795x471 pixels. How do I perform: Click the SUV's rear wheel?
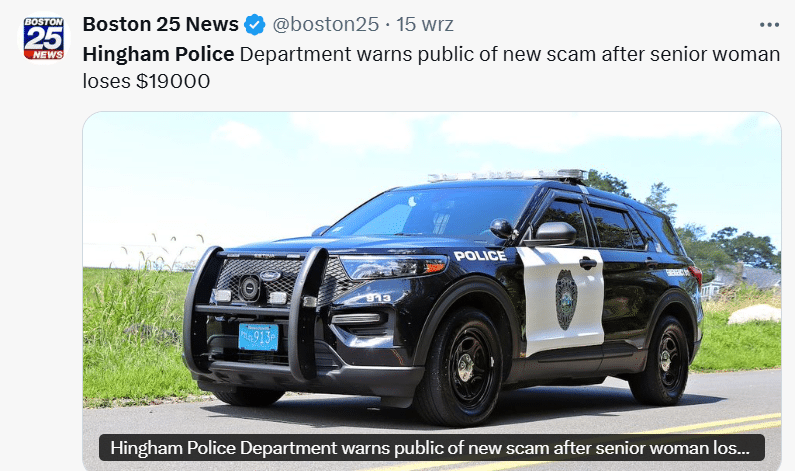click(x=663, y=360)
